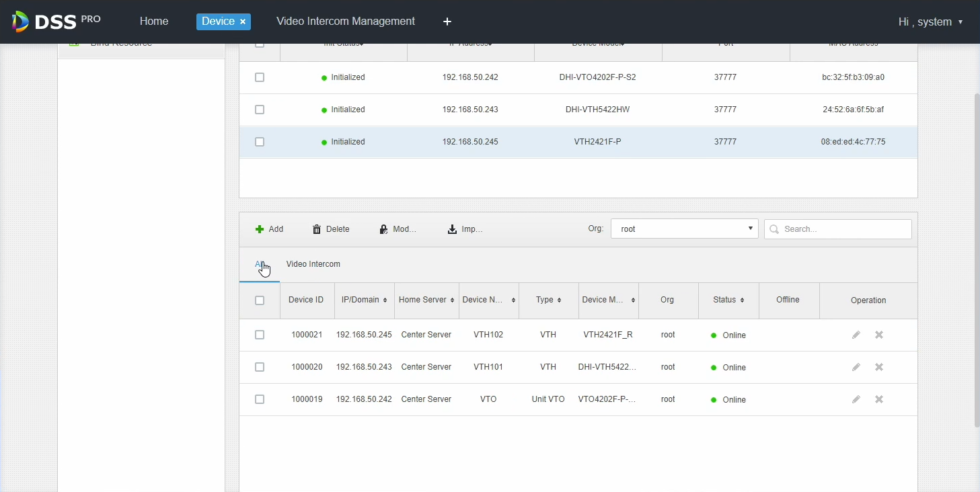This screenshot has height=492, width=980.
Task: Switch to the Video Intercom tab
Action: click(313, 264)
